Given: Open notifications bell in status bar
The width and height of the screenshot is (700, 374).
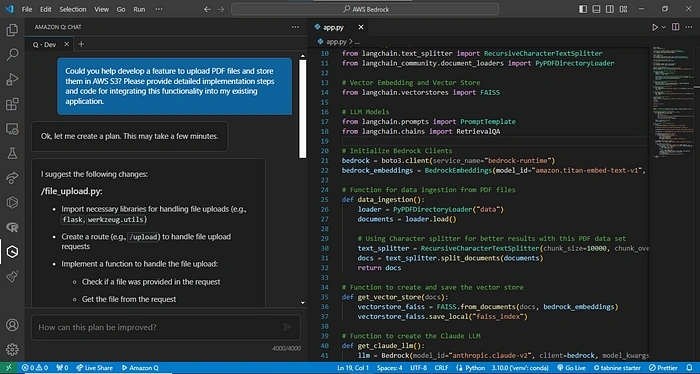Looking at the screenshot, I should 689,368.
